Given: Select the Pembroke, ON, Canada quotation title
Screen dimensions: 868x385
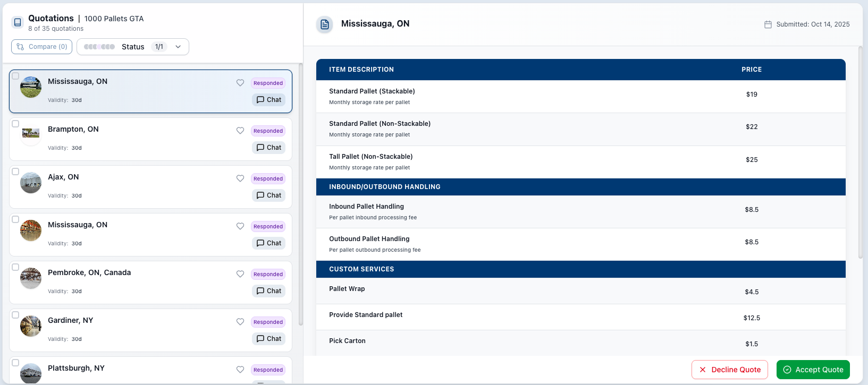Looking at the screenshot, I should click(89, 272).
